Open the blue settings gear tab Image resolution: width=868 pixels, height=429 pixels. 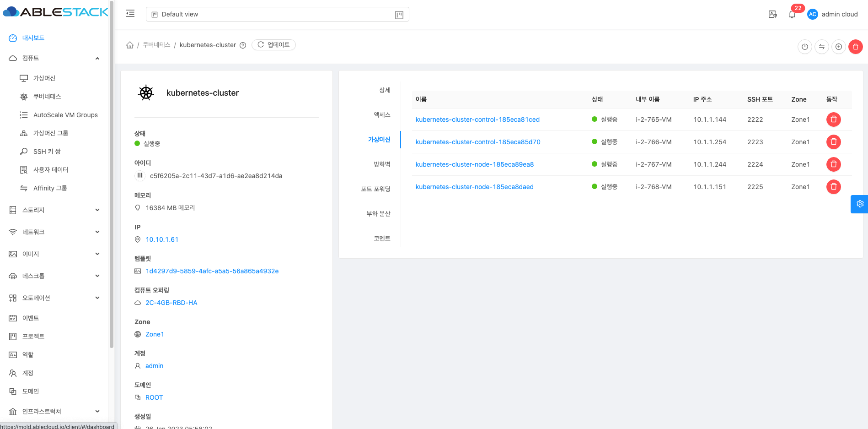coord(859,204)
